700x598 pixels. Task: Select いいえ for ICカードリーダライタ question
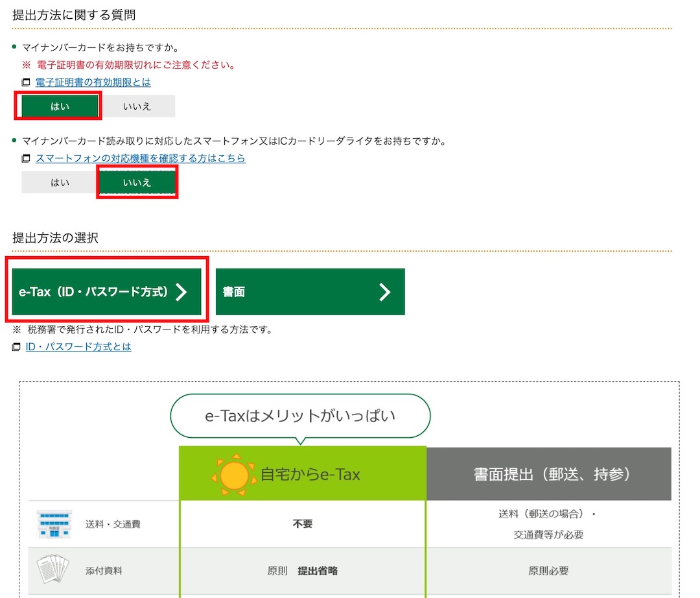[x=137, y=182]
